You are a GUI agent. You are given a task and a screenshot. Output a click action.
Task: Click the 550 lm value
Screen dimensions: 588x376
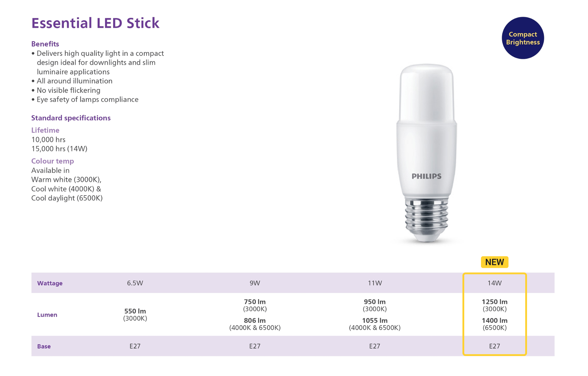point(135,311)
